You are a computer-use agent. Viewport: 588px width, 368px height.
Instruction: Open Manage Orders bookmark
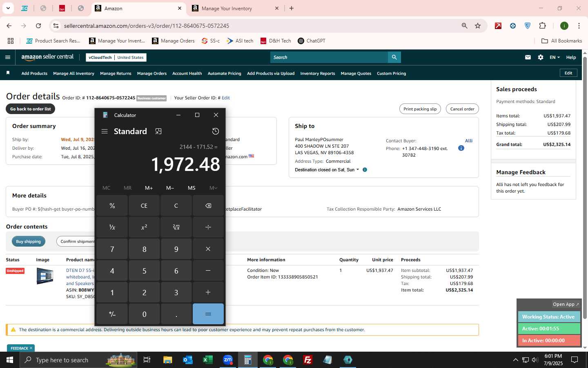(x=173, y=41)
